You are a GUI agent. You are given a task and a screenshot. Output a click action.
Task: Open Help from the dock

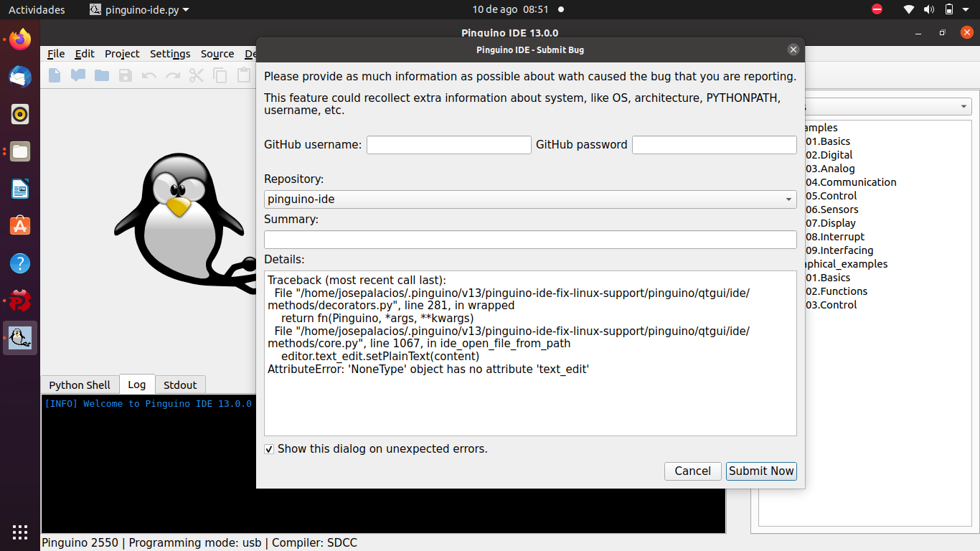(20, 263)
